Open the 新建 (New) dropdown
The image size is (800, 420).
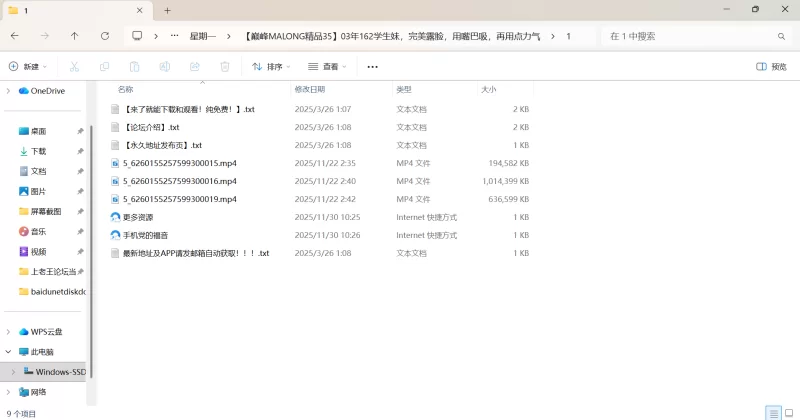28,66
